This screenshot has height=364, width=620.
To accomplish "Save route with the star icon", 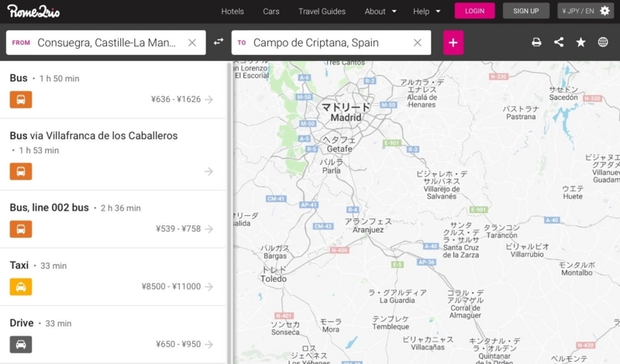I will click(x=580, y=42).
